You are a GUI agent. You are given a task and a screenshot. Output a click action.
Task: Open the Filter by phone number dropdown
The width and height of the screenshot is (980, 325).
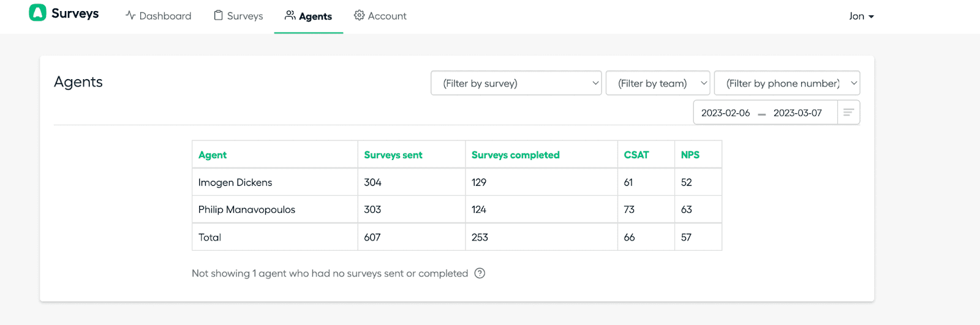click(x=786, y=83)
